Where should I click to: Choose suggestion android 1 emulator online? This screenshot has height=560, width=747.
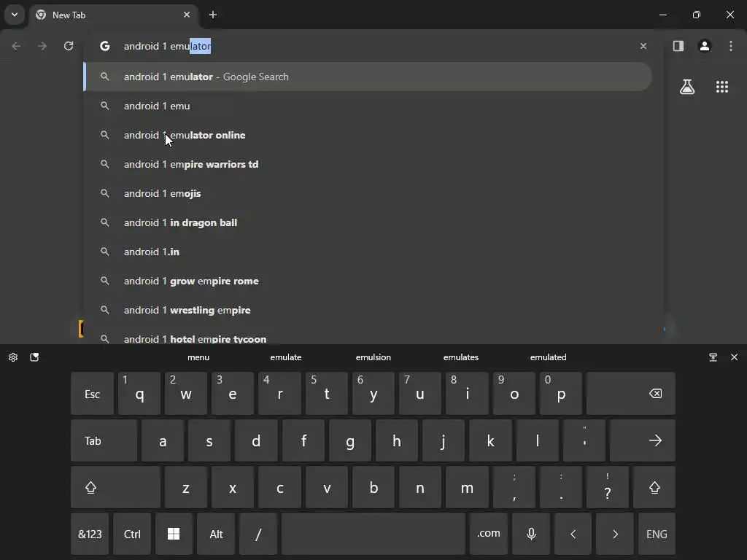368,135
